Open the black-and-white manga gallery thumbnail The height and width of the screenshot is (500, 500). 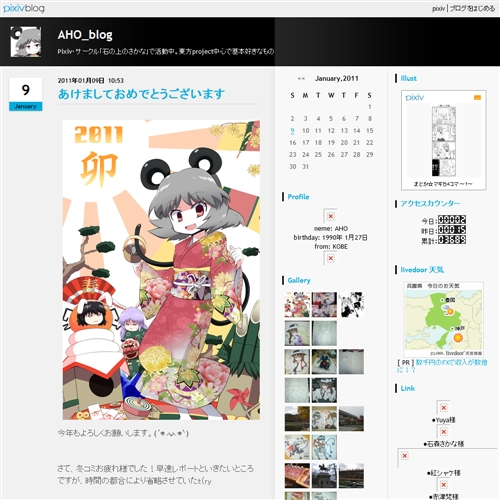click(351, 305)
